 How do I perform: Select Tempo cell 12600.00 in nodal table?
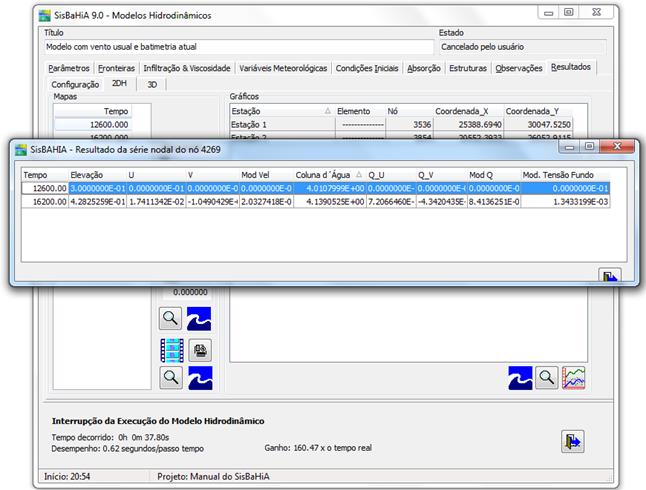(45, 188)
